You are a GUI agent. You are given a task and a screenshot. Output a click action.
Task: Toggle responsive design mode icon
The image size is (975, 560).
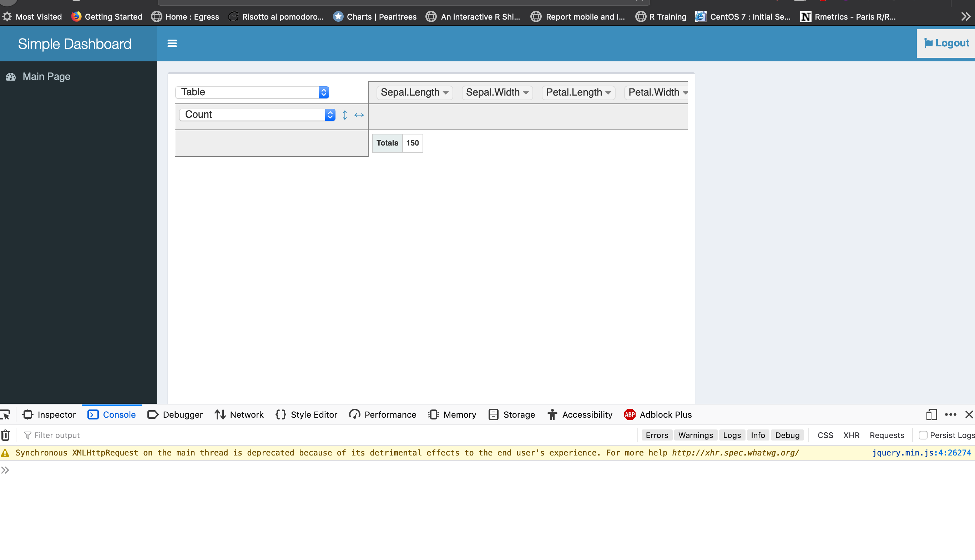[931, 414]
